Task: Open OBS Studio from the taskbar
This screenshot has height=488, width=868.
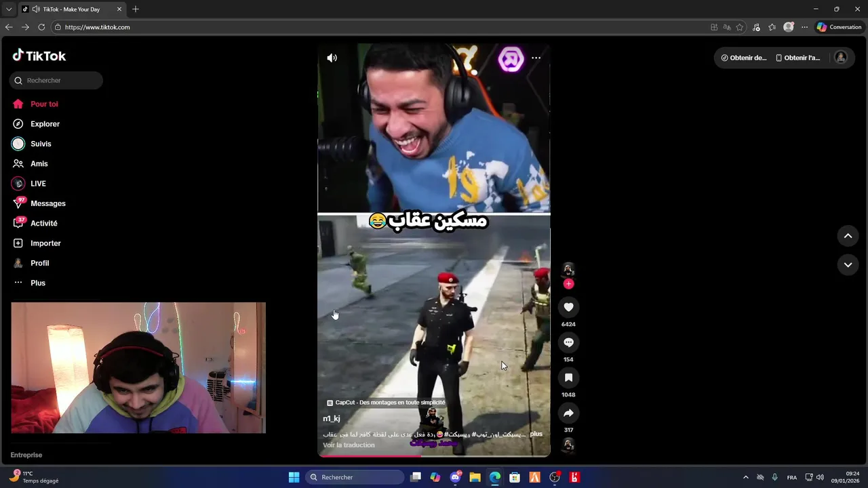Action: click(555, 477)
